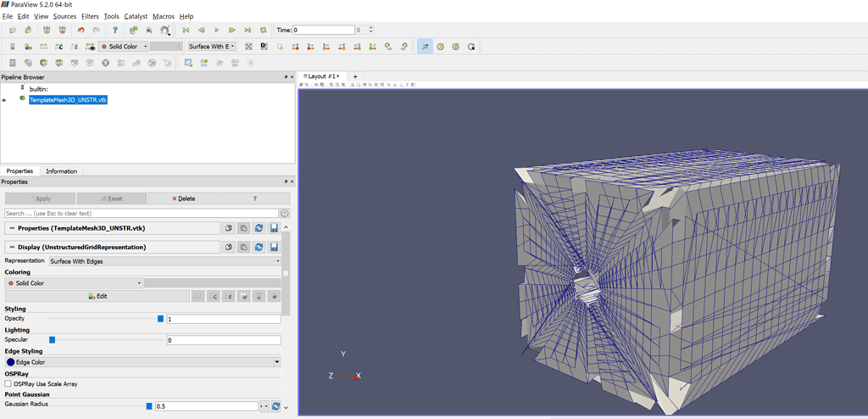Viewport: 868px width, 419px height.
Task: Open the Filters menu
Action: pos(90,16)
